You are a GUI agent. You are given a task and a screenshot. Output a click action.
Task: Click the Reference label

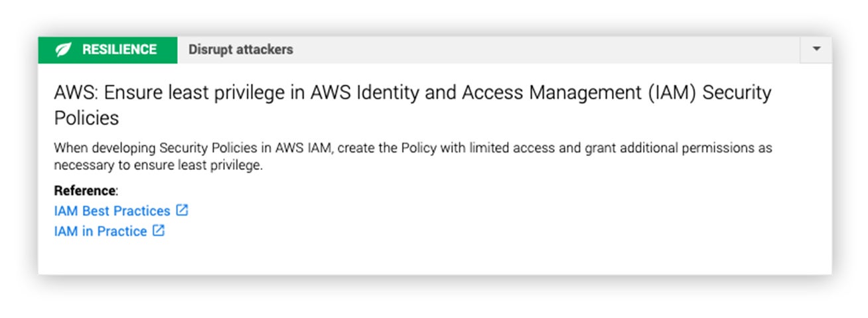[85, 191]
